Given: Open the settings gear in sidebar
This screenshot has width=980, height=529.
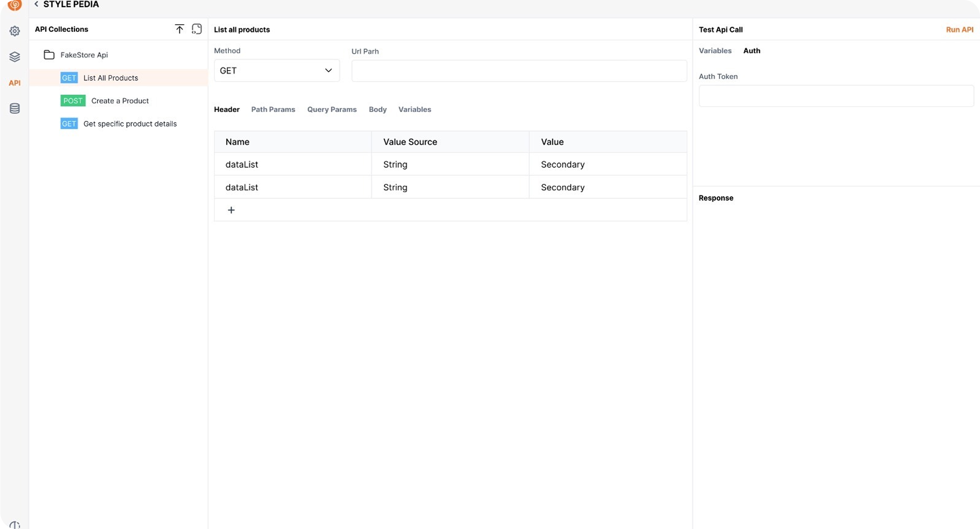Looking at the screenshot, I should click(x=15, y=31).
